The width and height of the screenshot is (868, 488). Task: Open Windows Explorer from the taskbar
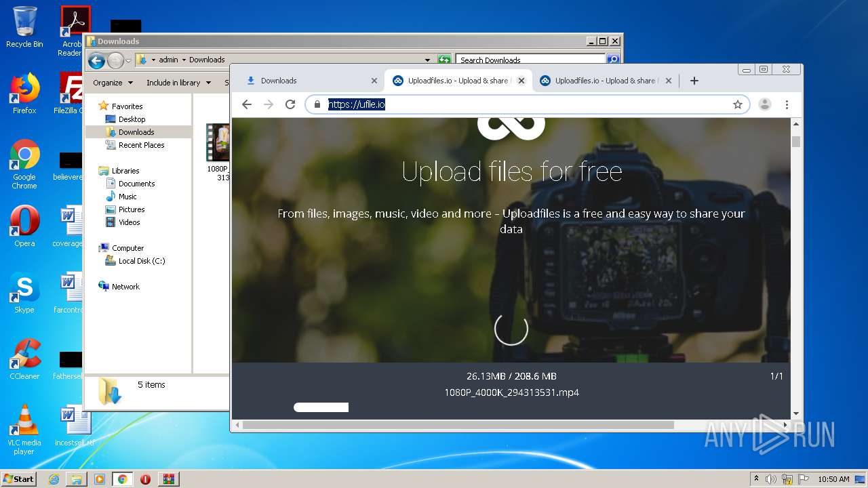(x=77, y=479)
